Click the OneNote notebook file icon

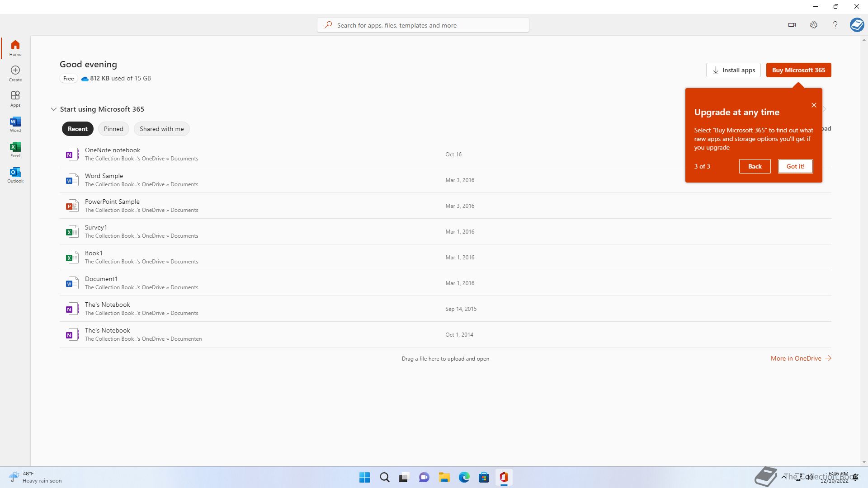tap(71, 154)
